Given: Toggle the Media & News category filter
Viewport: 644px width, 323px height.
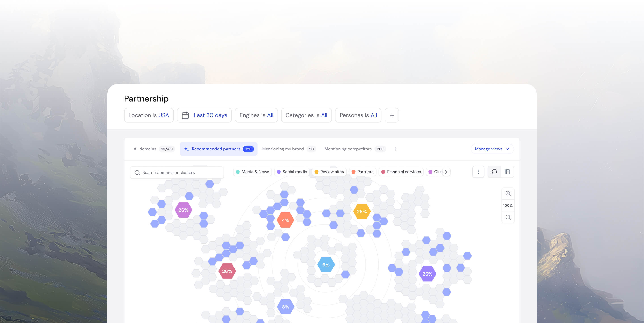Looking at the screenshot, I should pyautogui.click(x=252, y=172).
